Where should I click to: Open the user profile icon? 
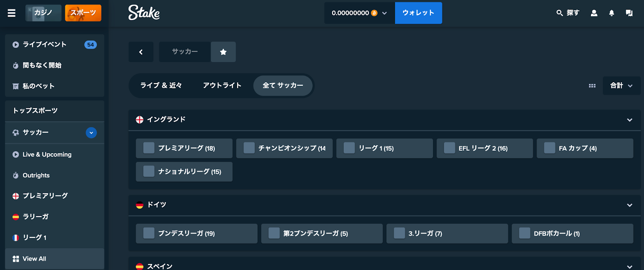click(x=594, y=13)
